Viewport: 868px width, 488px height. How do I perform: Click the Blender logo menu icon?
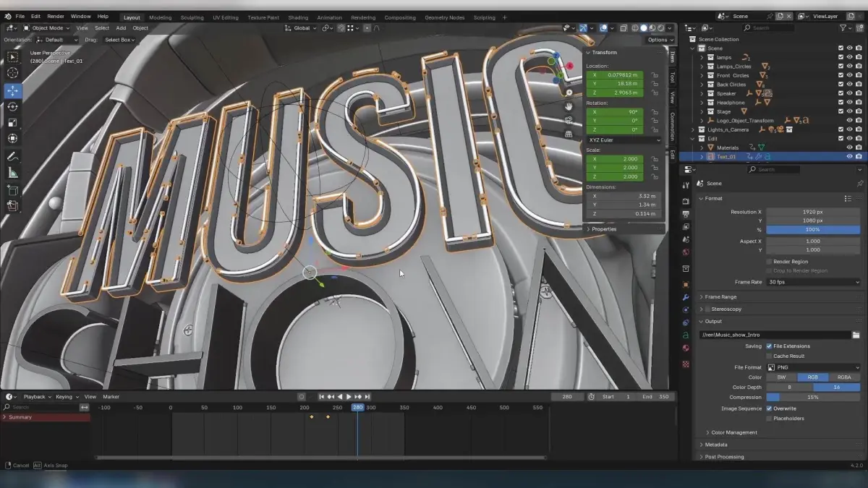pos(7,16)
